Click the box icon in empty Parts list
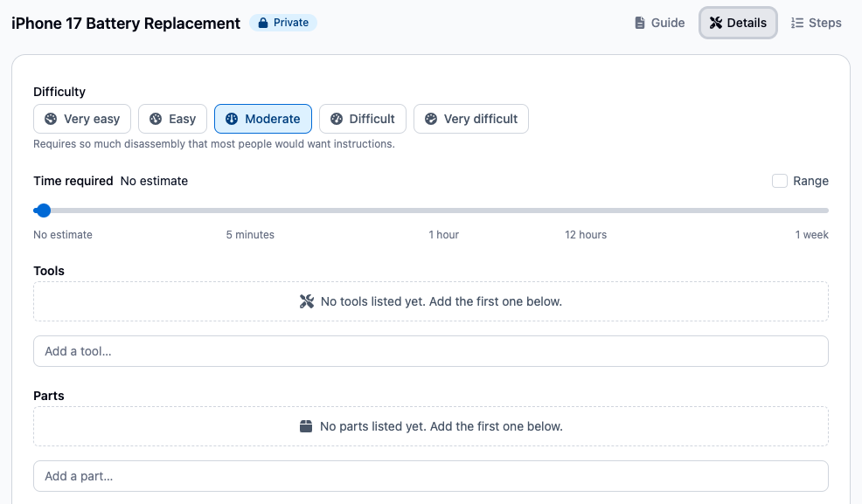Image resolution: width=862 pixels, height=504 pixels. (306, 426)
